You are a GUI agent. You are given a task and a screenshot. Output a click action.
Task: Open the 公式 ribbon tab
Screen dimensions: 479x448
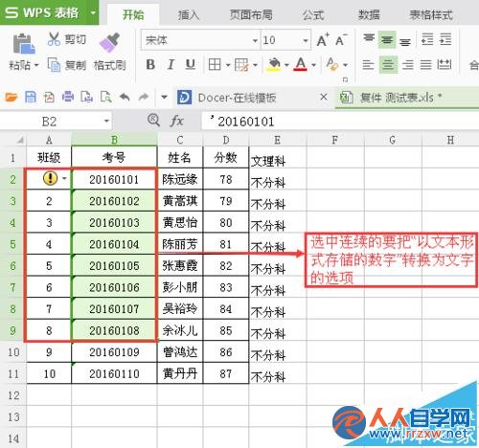[x=313, y=15]
